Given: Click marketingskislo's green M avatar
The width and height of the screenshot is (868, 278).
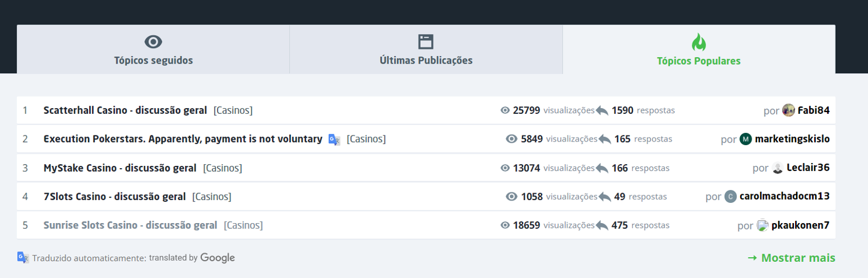Looking at the screenshot, I should pyautogui.click(x=746, y=139).
